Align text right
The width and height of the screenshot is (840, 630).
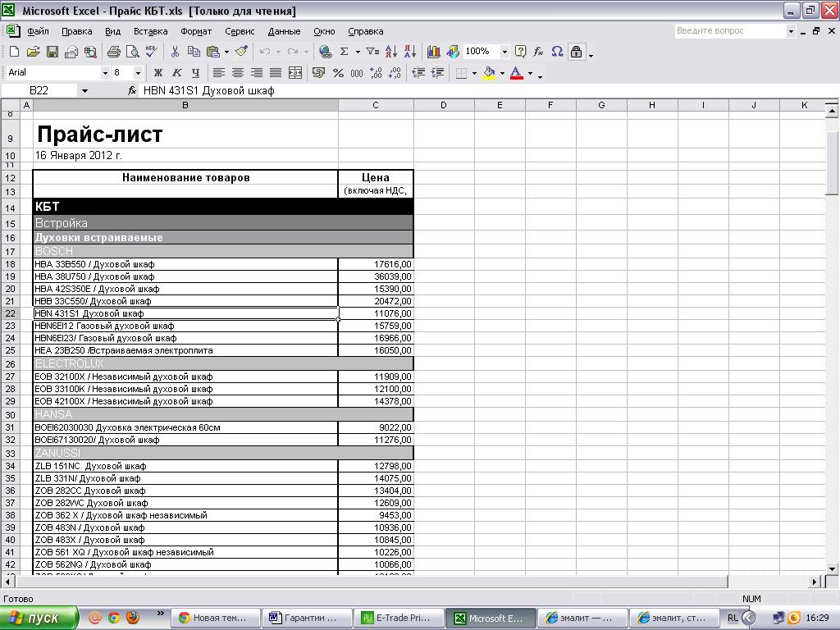tap(257, 72)
